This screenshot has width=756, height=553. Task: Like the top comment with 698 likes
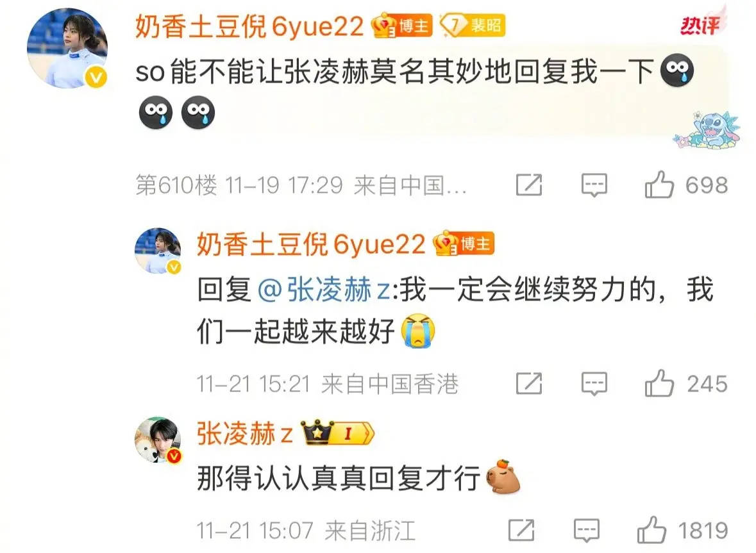(659, 185)
